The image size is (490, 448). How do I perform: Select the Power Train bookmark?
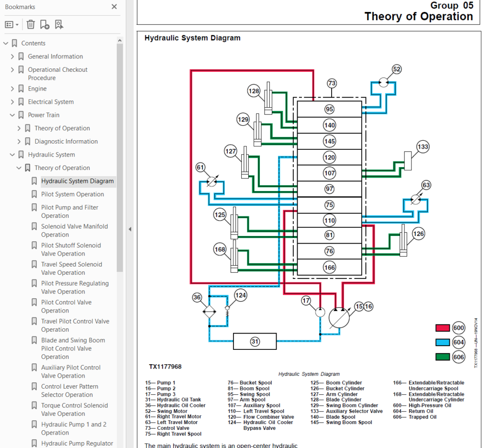coord(44,115)
